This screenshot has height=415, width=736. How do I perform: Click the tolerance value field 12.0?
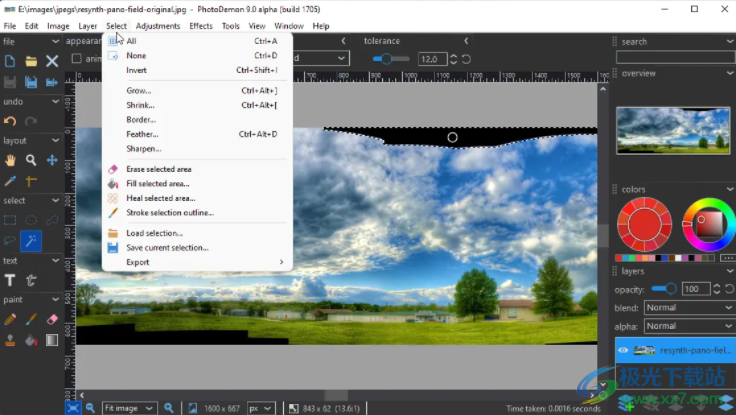(x=432, y=59)
